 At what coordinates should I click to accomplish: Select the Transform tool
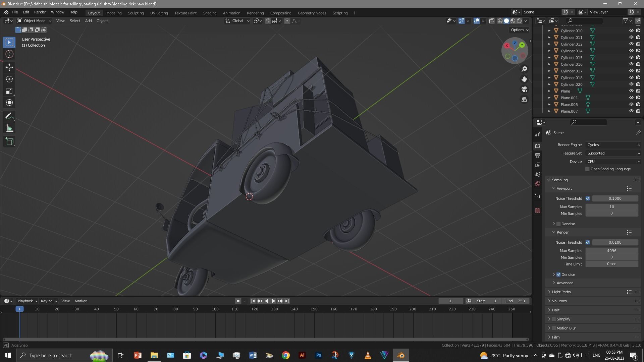tap(9, 103)
